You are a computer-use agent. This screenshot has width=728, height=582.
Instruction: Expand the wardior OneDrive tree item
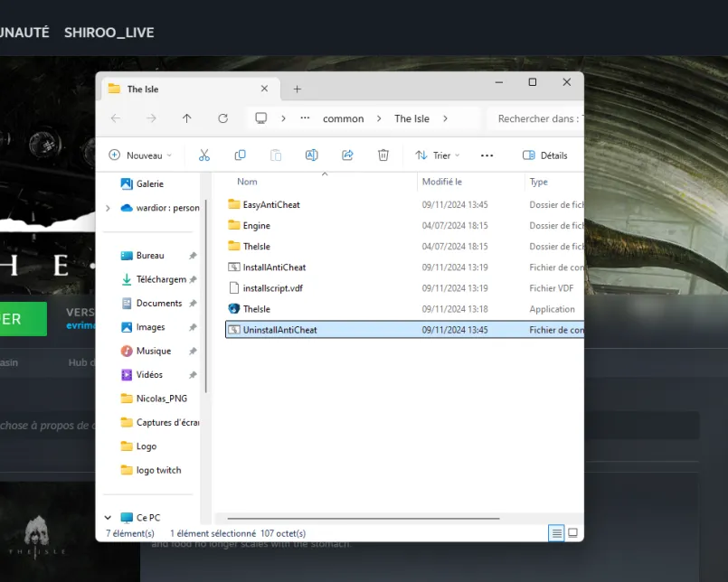(108, 208)
